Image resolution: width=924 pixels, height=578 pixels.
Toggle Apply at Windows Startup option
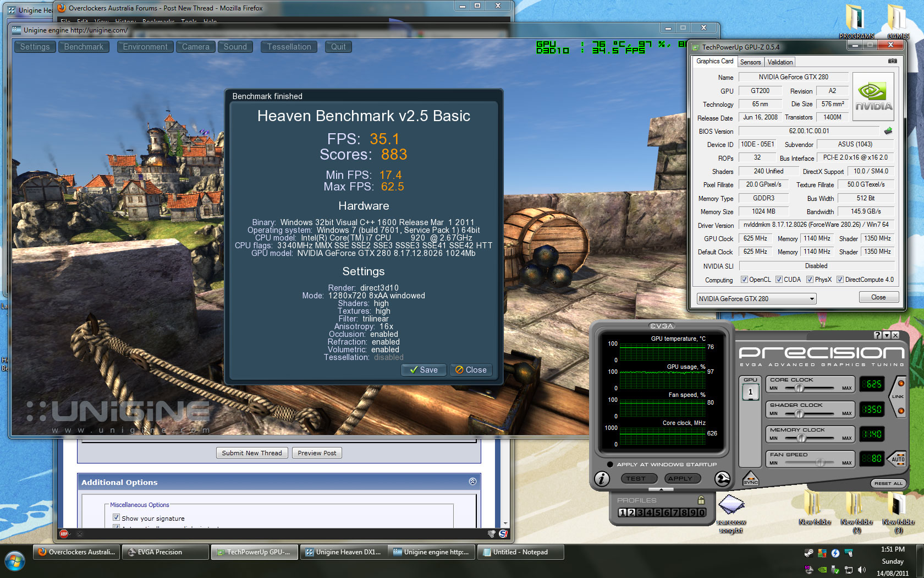click(610, 465)
